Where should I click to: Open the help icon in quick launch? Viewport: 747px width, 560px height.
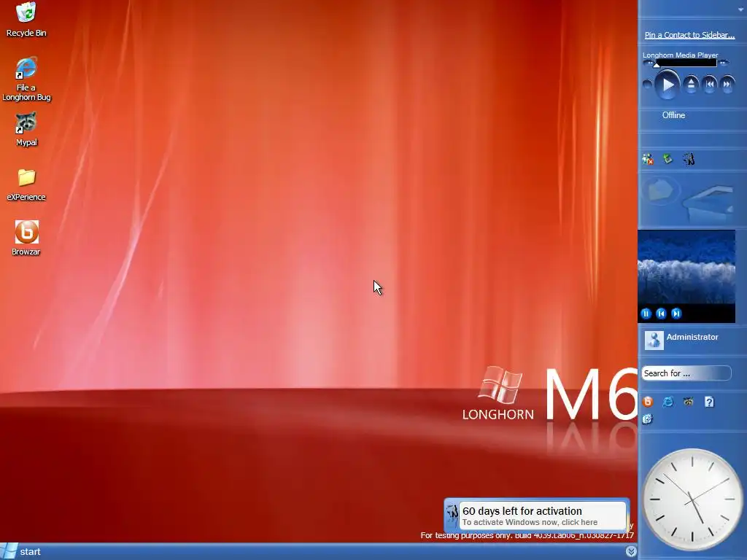709,402
